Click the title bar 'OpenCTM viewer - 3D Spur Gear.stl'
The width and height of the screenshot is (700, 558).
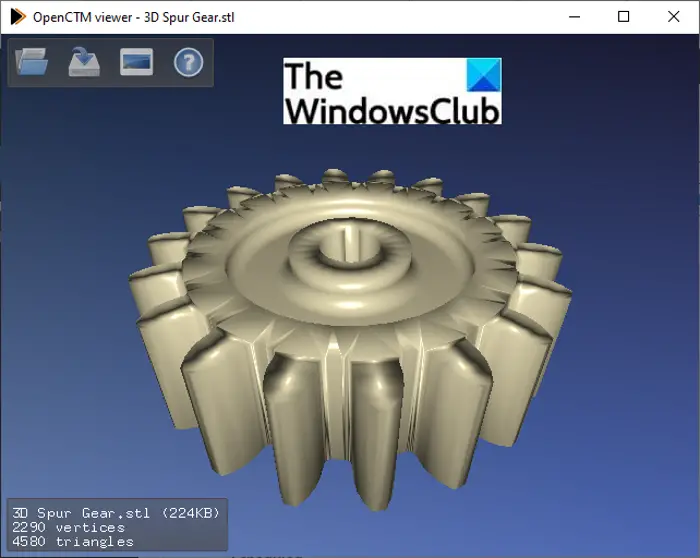pyautogui.click(x=133, y=17)
